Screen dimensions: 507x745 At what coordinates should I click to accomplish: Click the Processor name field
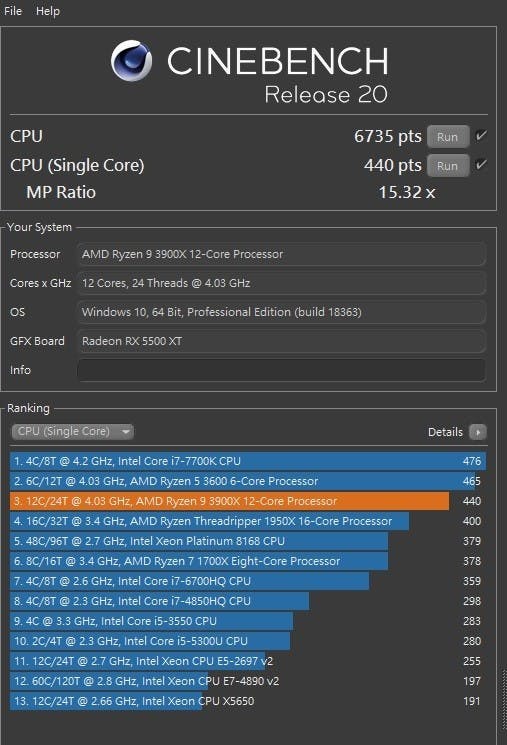pos(281,254)
